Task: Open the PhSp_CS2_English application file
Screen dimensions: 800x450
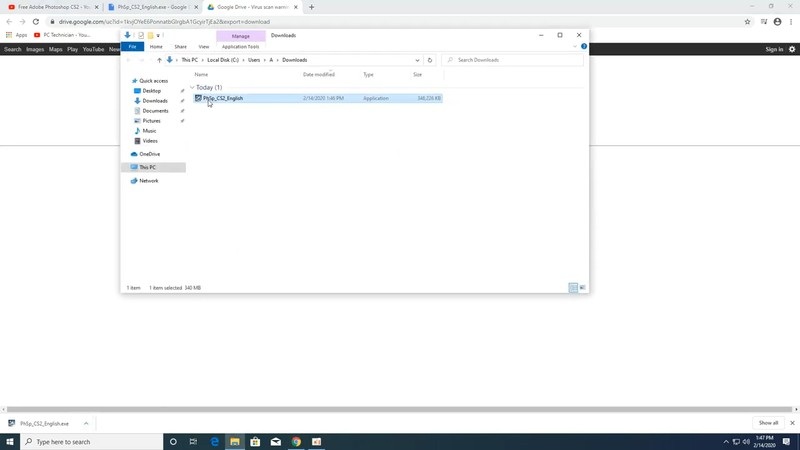Action: coord(222,98)
